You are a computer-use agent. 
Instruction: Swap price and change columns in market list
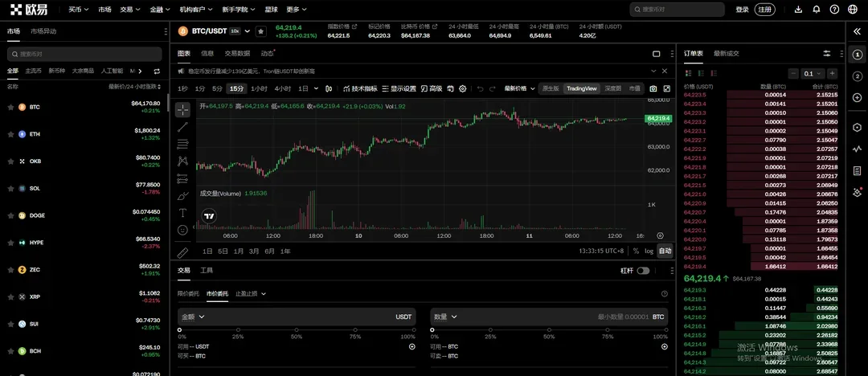157,71
